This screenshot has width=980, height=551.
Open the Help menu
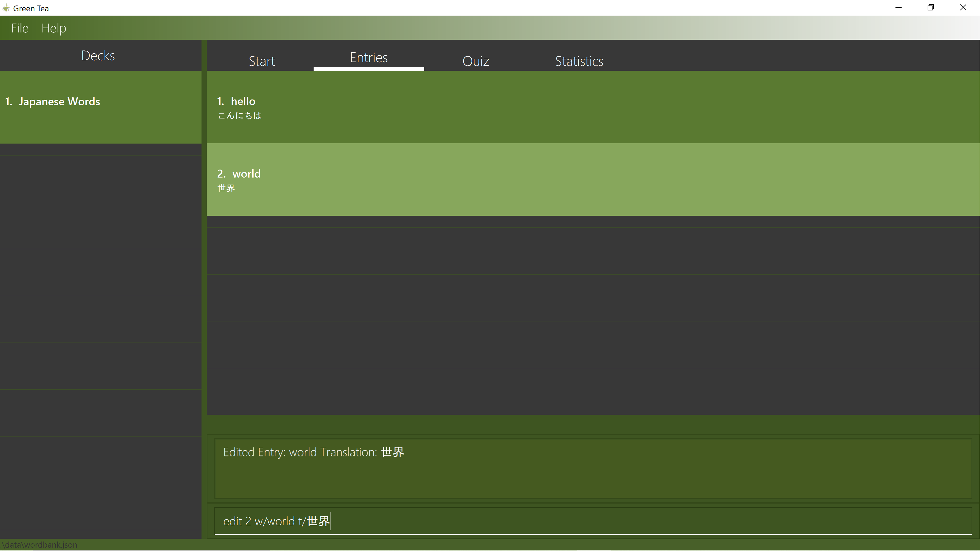point(54,28)
